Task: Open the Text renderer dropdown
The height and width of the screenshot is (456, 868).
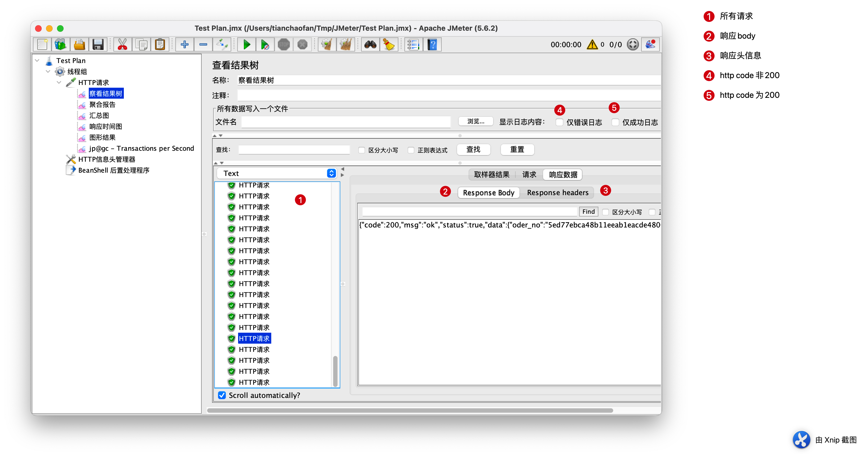Action: pyautogui.click(x=277, y=173)
